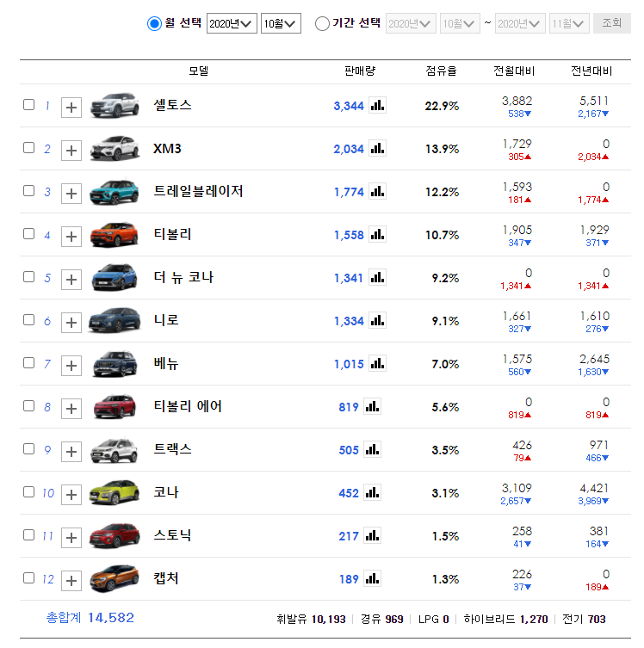Expand the plus button for 트랙스

71,452
